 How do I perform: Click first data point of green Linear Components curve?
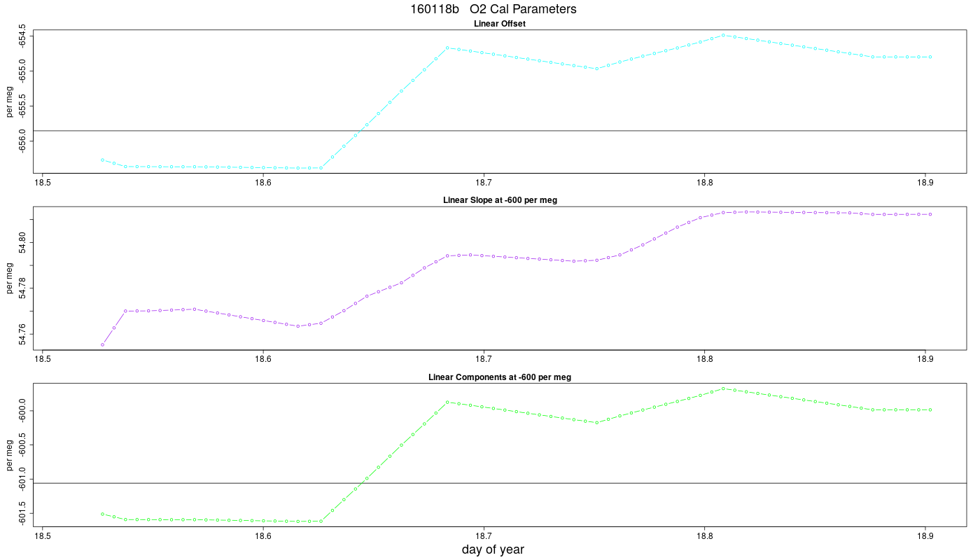102,514
